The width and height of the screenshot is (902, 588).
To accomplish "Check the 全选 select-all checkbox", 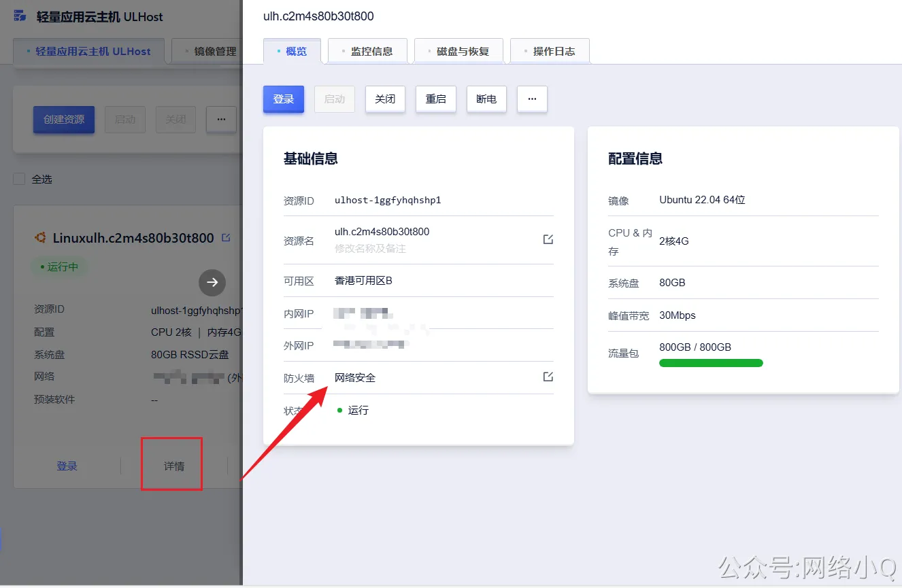I will tap(19, 179).
